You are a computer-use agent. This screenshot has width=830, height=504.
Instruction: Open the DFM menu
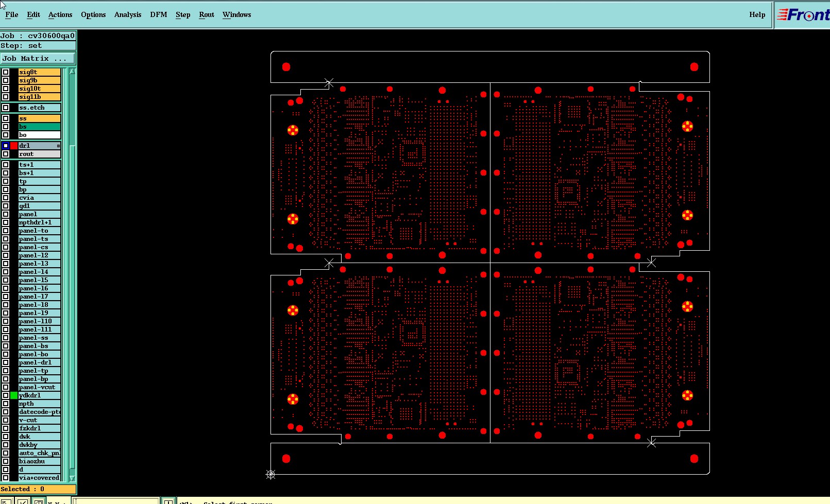pyautogui.click(x=159, y=14)
